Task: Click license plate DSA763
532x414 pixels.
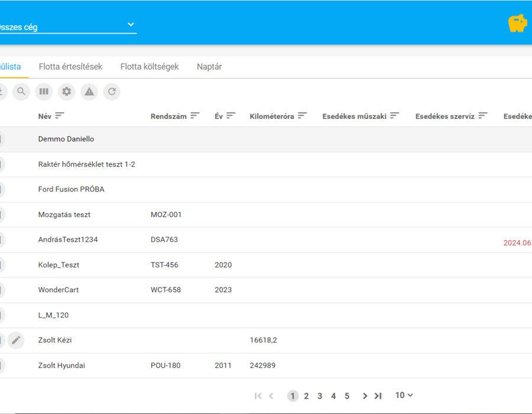Action: coord(164,240)
